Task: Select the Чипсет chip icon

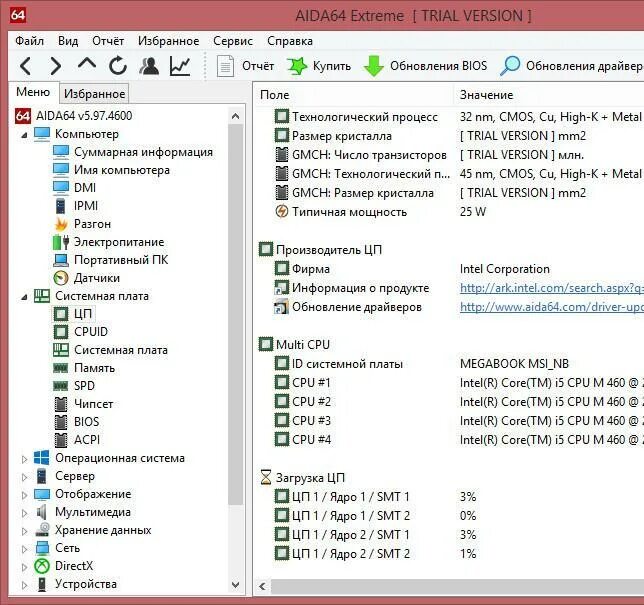Action: click(x=61, y=404)
